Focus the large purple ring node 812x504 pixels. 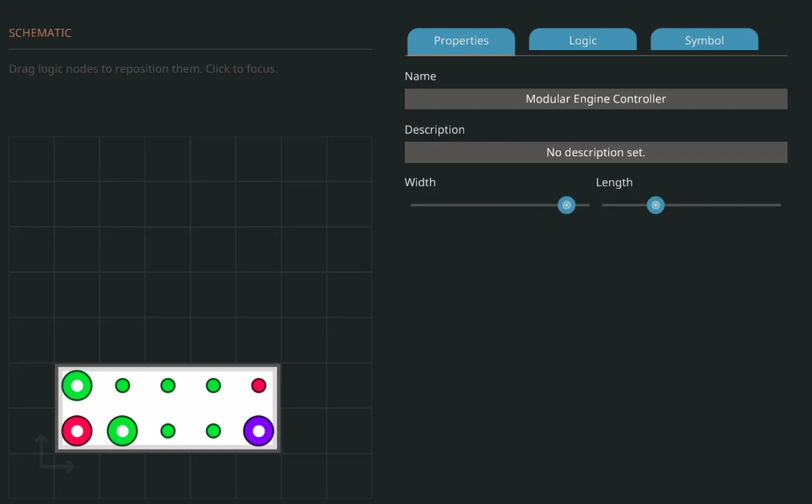259,431
